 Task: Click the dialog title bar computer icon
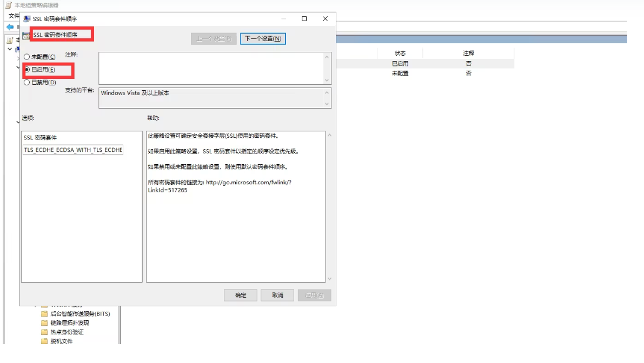pyautogui.click(x=26, y=19)
